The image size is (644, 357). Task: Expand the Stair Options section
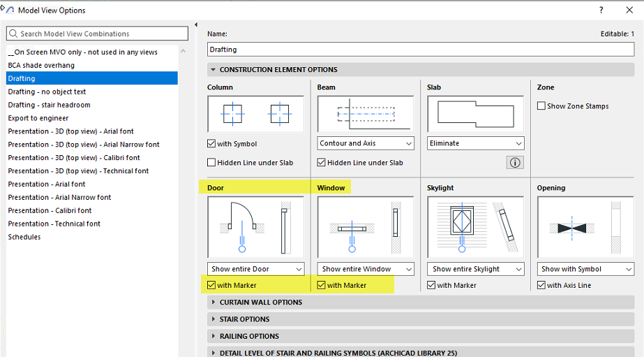244,319
